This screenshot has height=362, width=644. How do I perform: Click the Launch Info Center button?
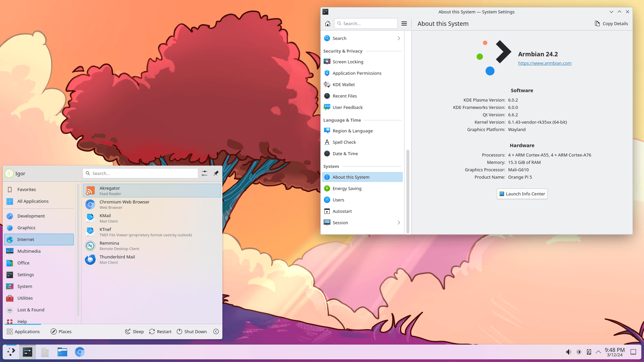click(522, 194)
